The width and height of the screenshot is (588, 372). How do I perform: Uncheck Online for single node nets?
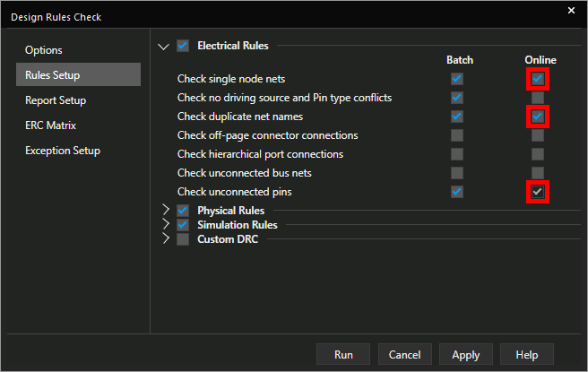coord(537,79)
